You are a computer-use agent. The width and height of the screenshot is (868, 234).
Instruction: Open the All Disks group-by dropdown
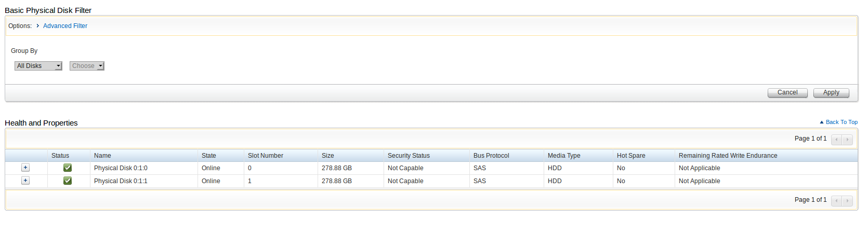38,66
